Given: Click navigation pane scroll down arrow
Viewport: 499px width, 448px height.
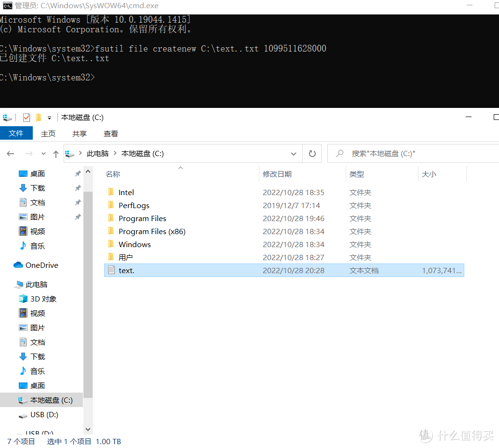Looking at the screenshot, I should click(x=88, y=429).
